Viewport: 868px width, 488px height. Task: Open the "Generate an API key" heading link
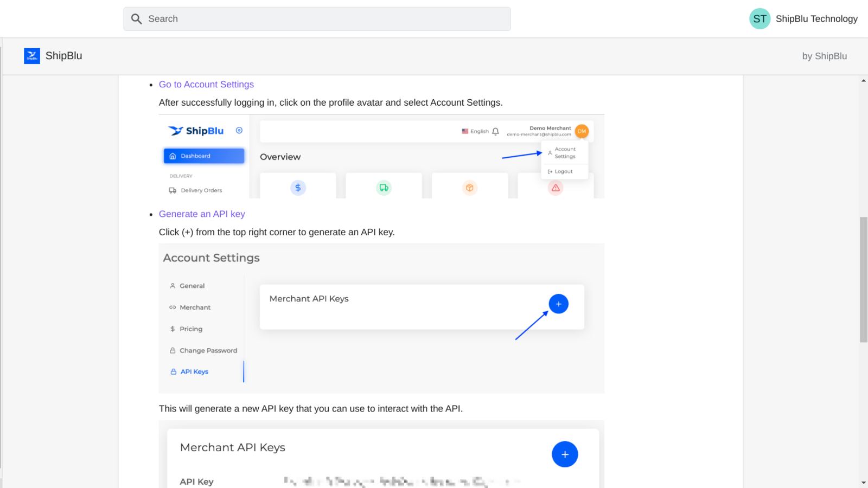click(202, 214)
